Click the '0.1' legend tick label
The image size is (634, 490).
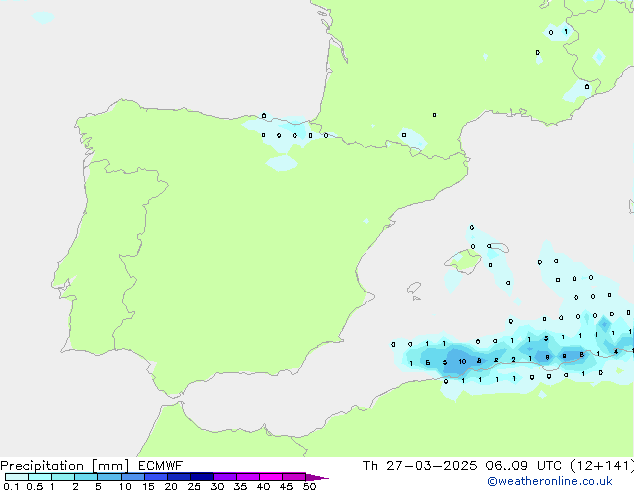coord(11,486)
